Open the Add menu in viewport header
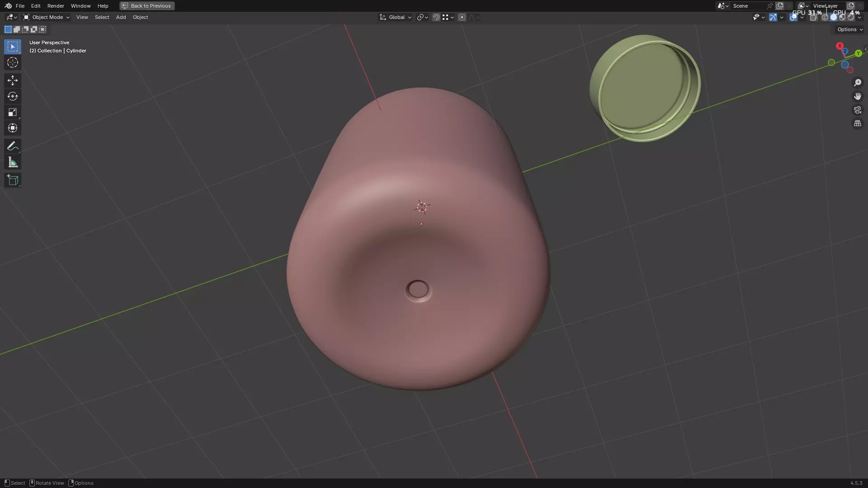 (121, 17)
